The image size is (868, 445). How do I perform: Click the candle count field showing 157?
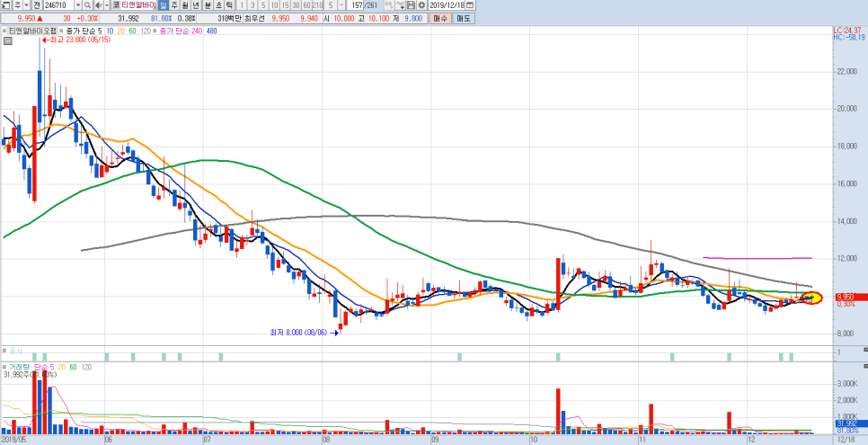click(357, 5)
